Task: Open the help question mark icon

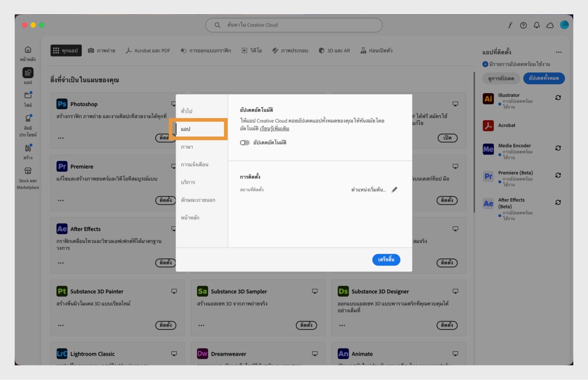Action: 523,25
